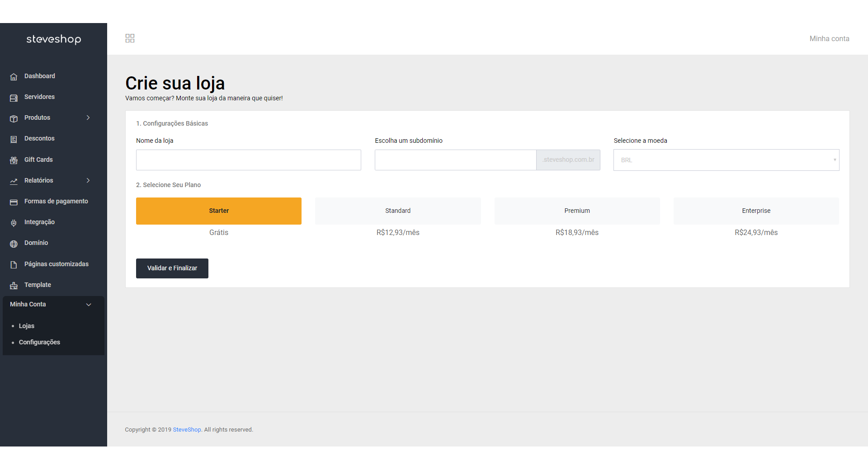Click the Validar e Finalizar button
The image size is (868, 470).
172,268
